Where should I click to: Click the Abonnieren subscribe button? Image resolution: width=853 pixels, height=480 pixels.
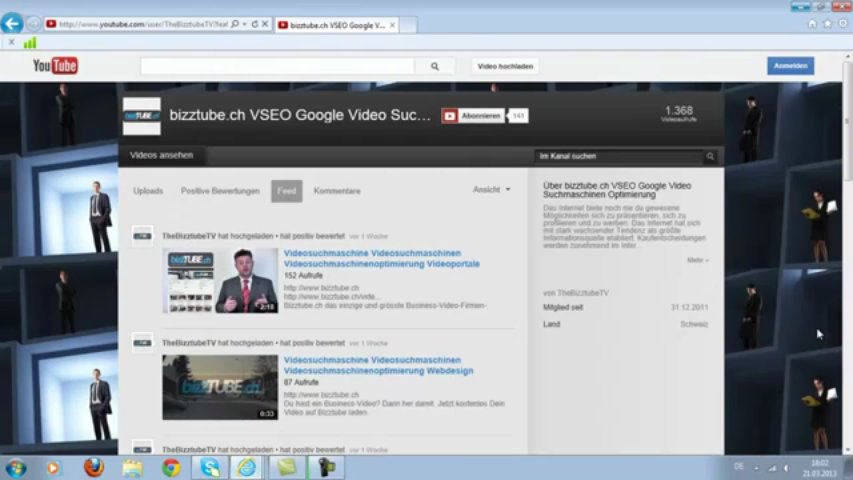[473, 116]
